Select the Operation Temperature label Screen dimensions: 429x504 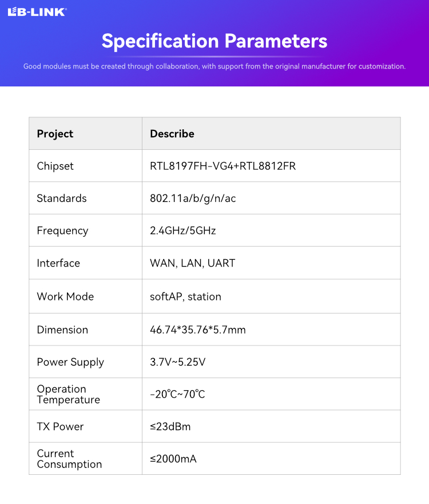click(x=69, y=394)
